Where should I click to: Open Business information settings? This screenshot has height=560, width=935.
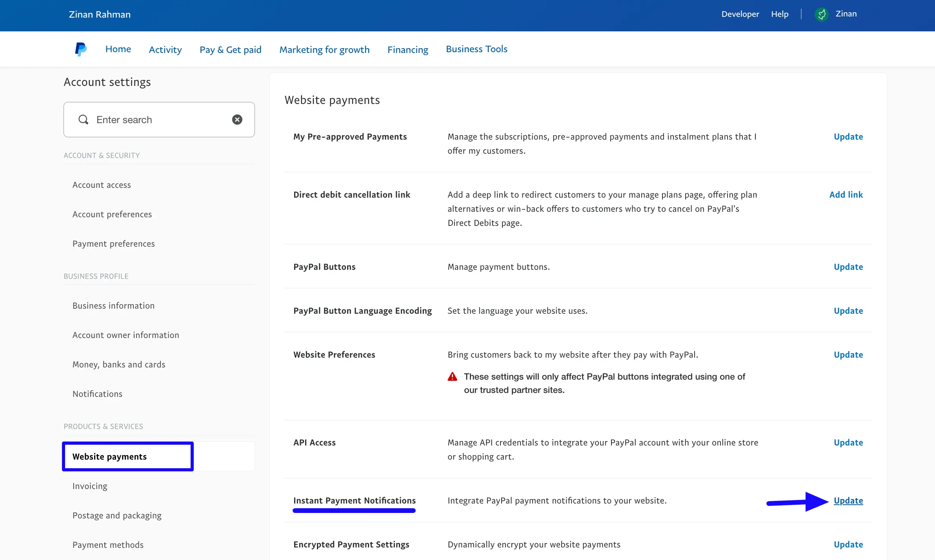[x=113, y=305]
